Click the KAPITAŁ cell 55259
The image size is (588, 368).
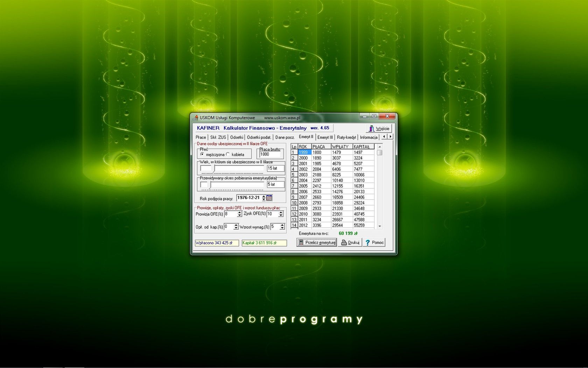tap(363, 225)
